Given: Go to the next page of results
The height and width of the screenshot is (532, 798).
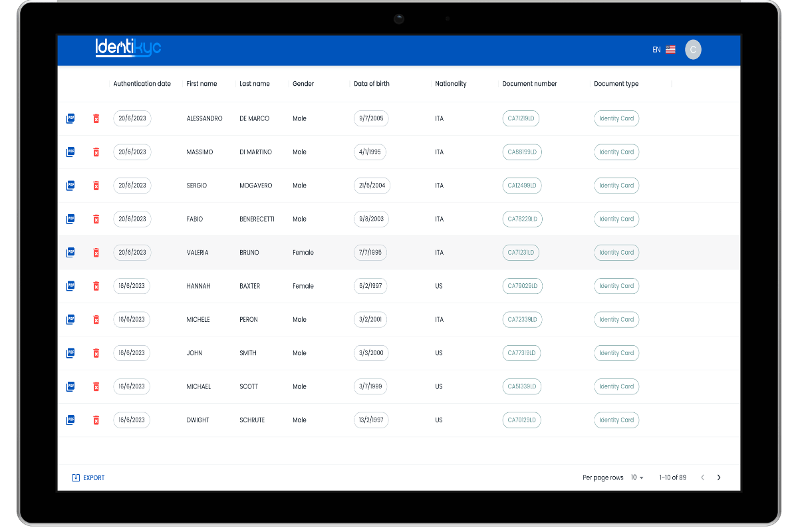Looking at the screenshot, I should coord(719,477).
